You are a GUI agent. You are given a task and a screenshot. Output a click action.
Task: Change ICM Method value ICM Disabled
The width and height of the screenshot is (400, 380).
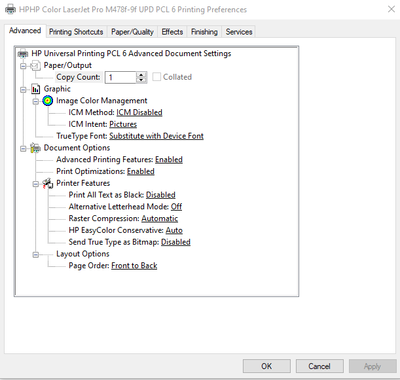(x=139, y=113)
